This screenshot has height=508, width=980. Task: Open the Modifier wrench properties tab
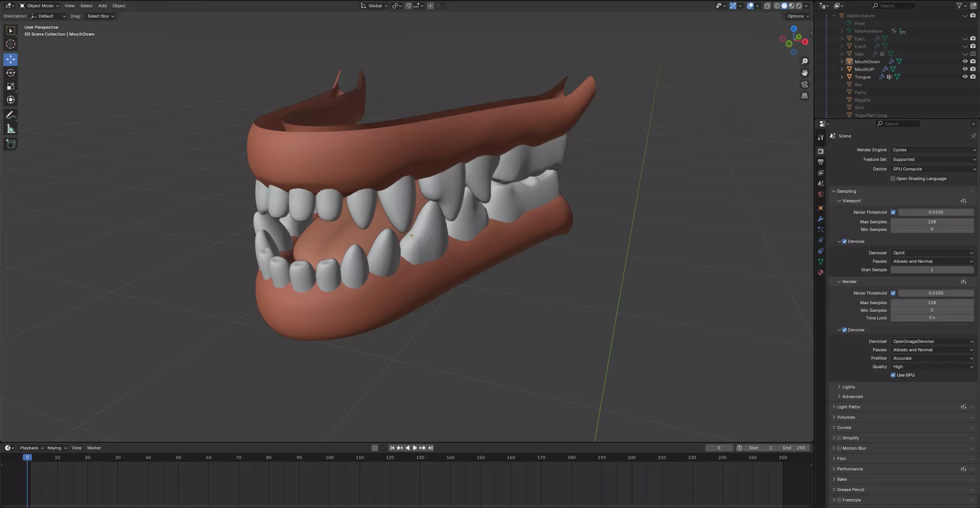(820, 219)
